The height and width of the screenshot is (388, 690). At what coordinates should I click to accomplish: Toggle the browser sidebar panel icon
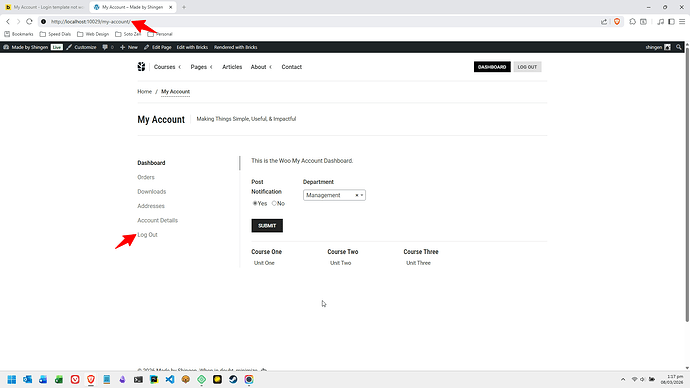point(671,22)
